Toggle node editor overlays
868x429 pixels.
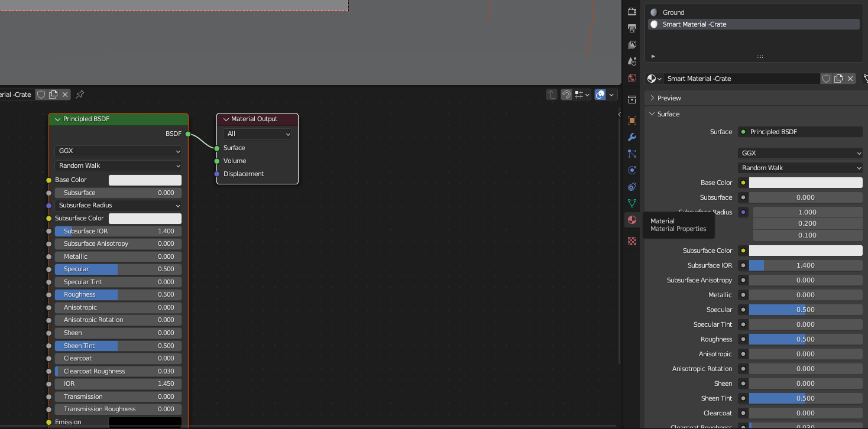coord(601,95)
